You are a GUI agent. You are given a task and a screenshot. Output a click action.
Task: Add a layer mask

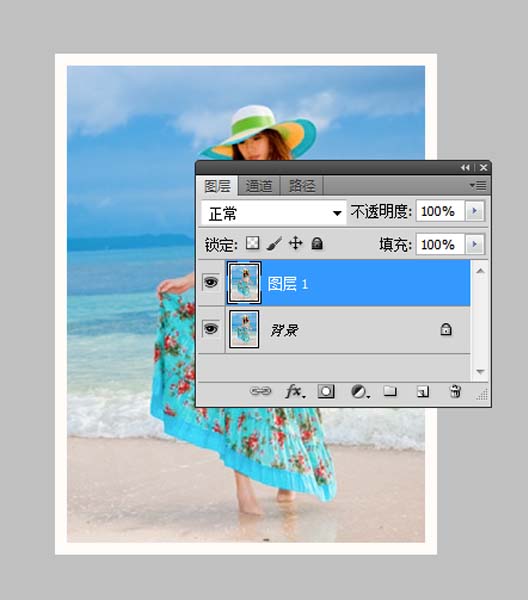(x=326, y=391)
